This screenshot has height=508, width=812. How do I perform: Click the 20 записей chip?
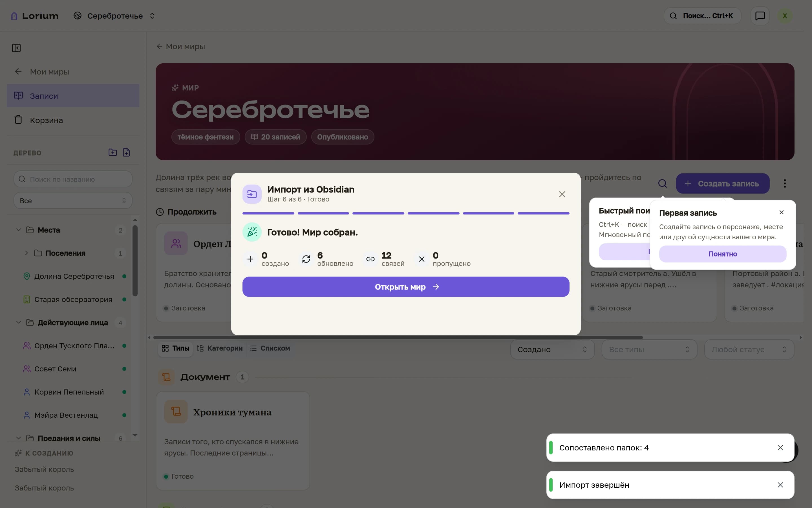click(276, 137)
